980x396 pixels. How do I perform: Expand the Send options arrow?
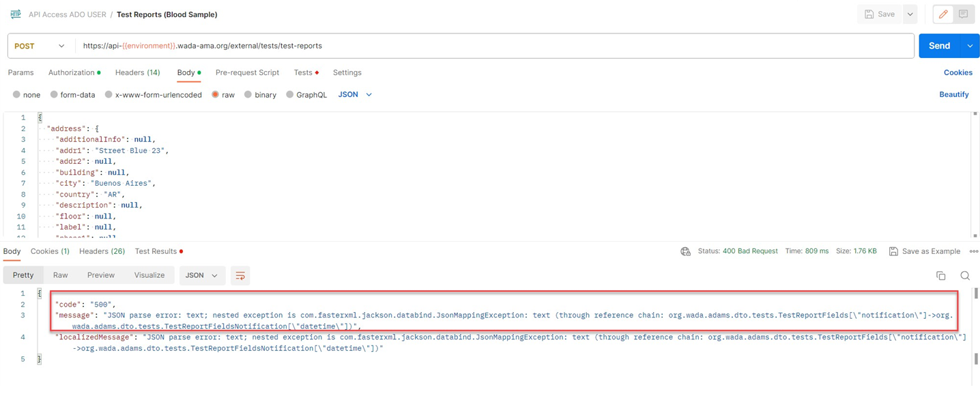click(x=970, y=46)
